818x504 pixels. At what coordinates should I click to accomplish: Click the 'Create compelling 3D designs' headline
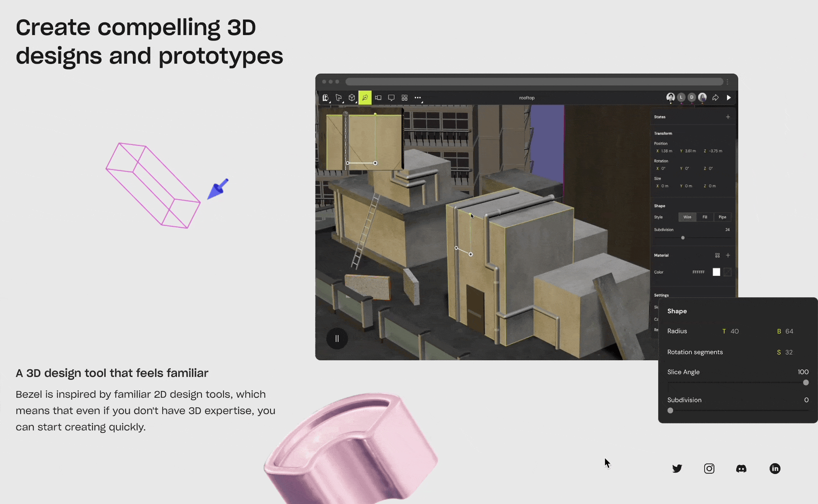[149, 42]
